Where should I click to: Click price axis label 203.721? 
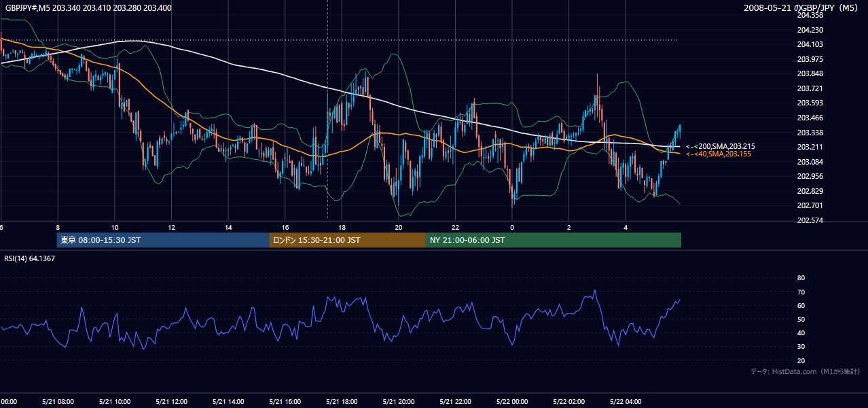[810, 88]
